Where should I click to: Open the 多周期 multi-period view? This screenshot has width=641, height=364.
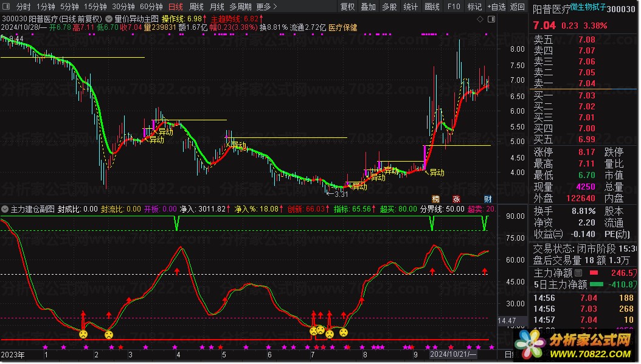(240, 7)
